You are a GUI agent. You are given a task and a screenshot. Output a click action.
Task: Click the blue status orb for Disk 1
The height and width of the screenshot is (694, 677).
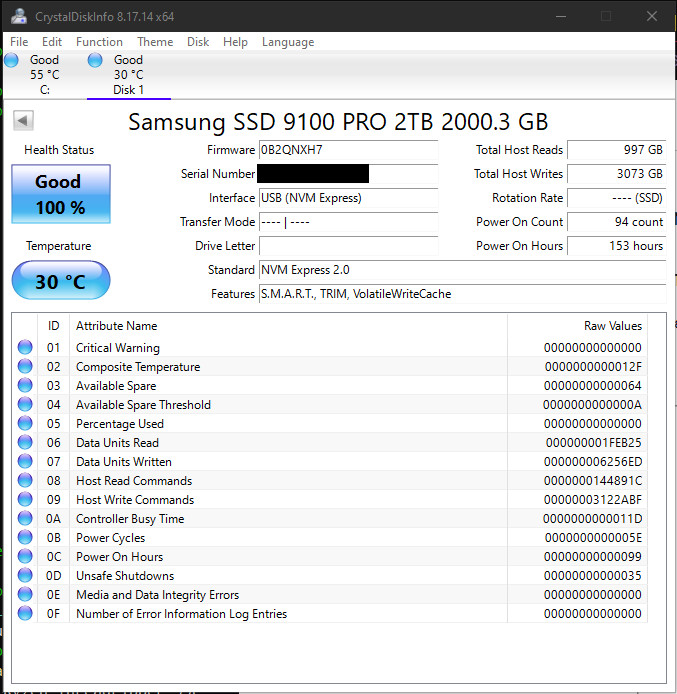point(95,60)
